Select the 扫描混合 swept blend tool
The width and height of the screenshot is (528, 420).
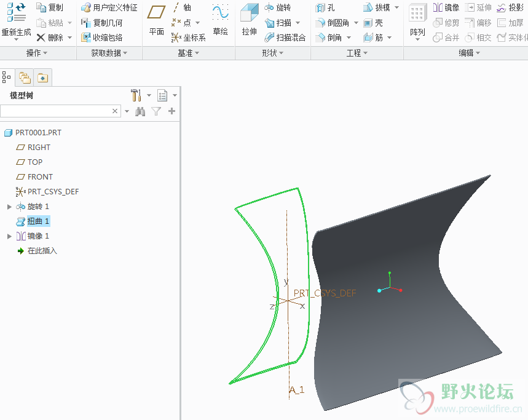(285, 38)
